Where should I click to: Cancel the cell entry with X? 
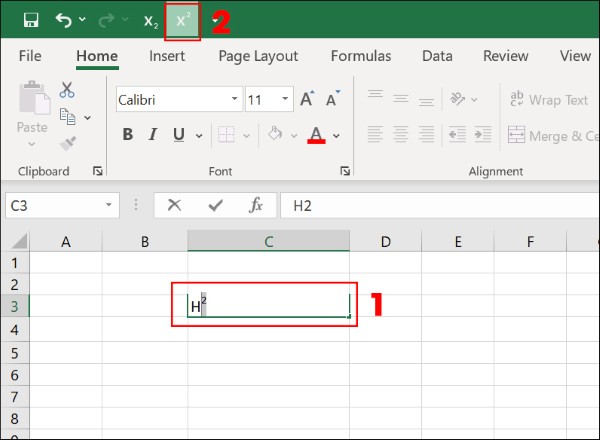click(174, 205)
